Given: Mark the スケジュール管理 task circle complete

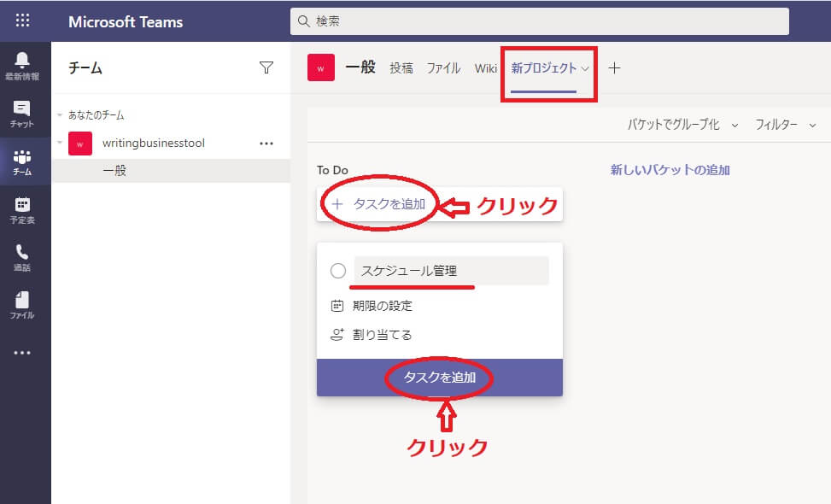Looking at the screenshot, I should pyautogui.click(x=337, y=271).
